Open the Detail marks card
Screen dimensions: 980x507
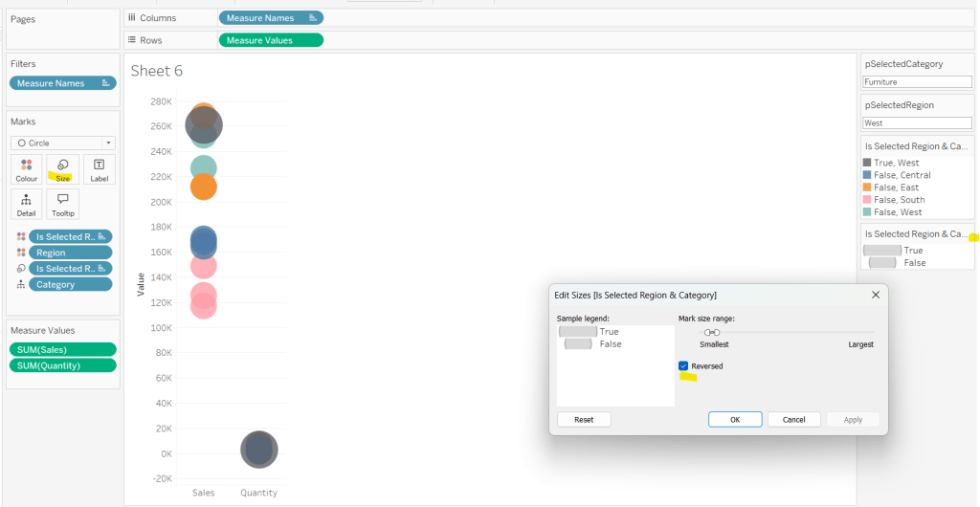27,204
